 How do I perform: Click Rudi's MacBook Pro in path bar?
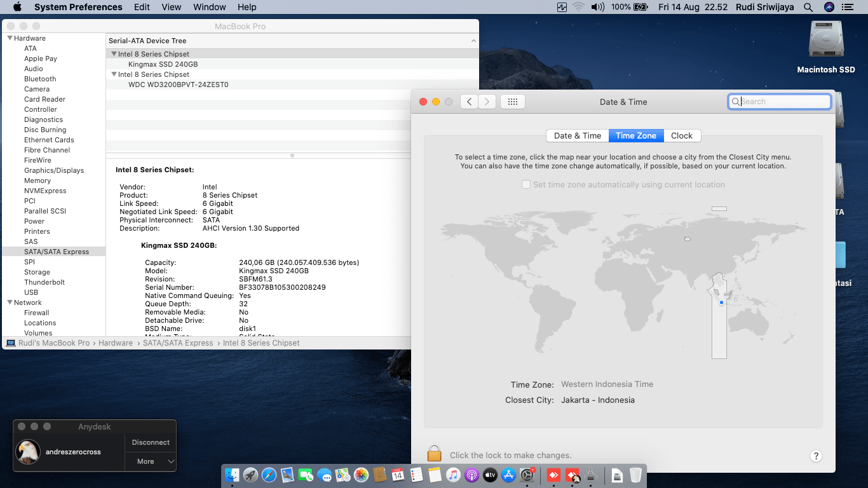point(48,343)
